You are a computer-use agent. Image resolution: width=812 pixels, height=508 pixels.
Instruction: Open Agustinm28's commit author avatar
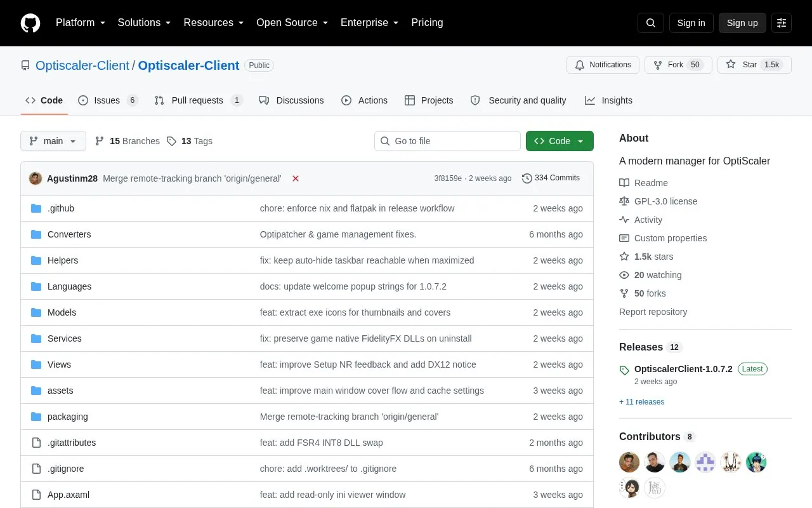pos(36,178)
